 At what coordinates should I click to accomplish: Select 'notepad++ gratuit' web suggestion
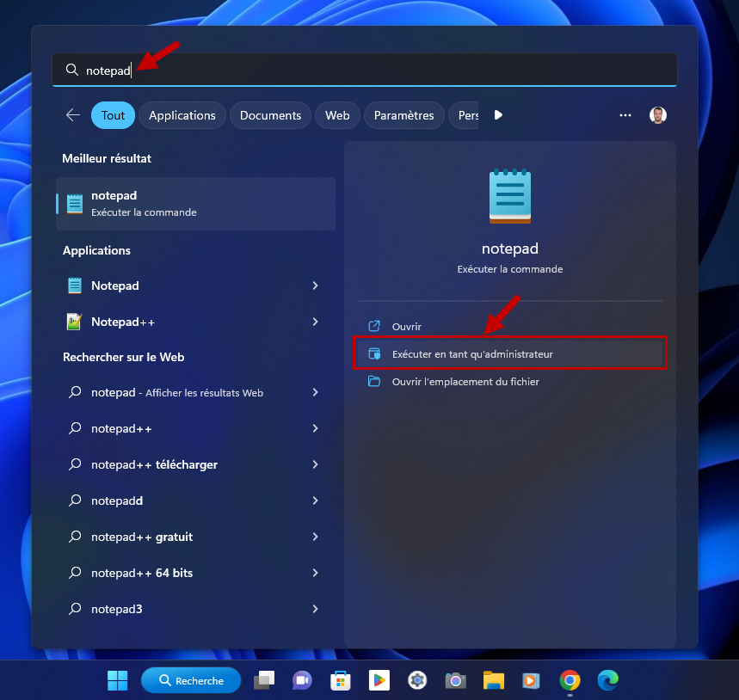142,537
